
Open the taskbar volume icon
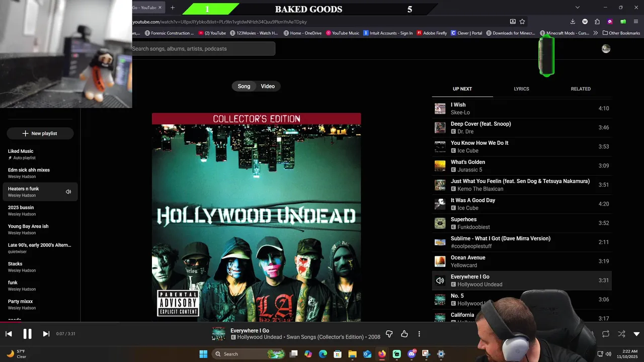(608, 354)
